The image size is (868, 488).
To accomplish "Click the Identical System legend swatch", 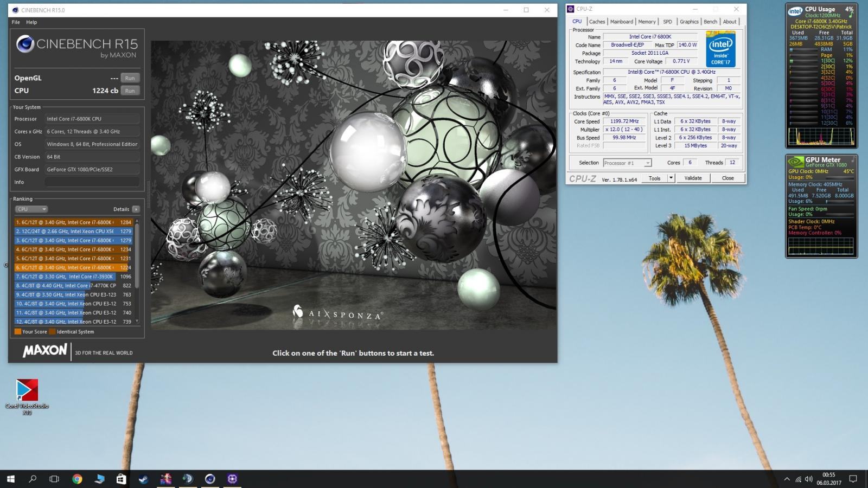I will [x=52, y=332].
